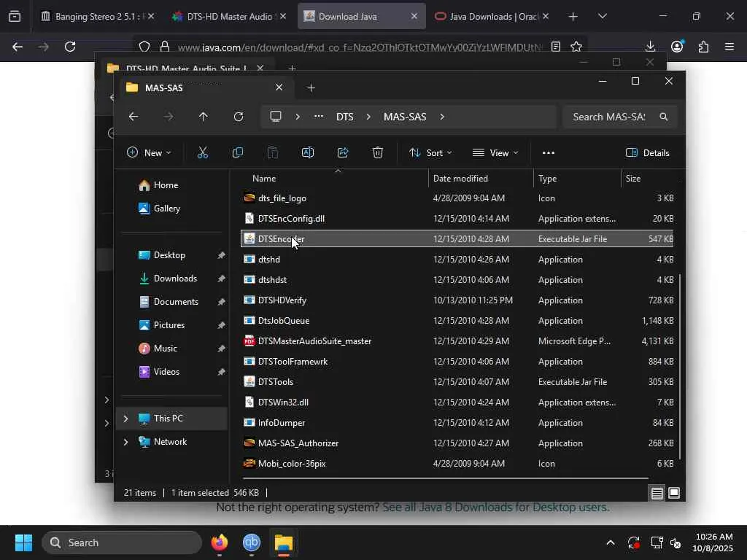Select Gallery in Explorer sidebar
Image resolution: width=747 pixels, height=560 pixels.
[x=167, y=209]
